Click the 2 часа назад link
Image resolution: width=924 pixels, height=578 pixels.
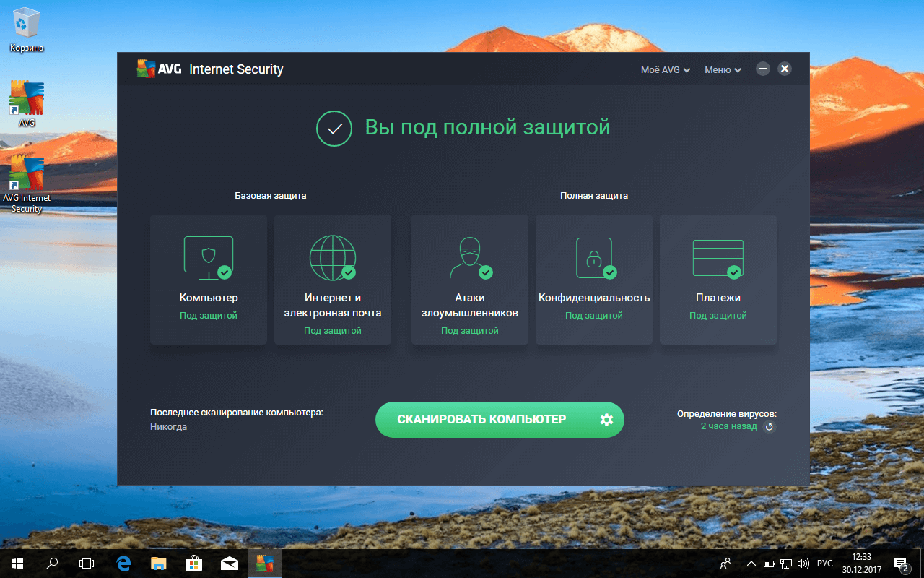coord(729,426)
